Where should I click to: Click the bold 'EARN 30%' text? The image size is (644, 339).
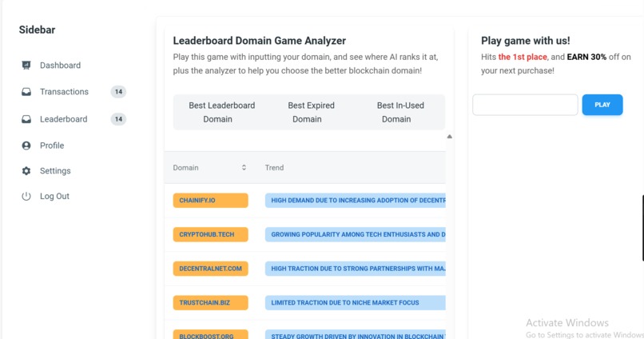[586, 57]
